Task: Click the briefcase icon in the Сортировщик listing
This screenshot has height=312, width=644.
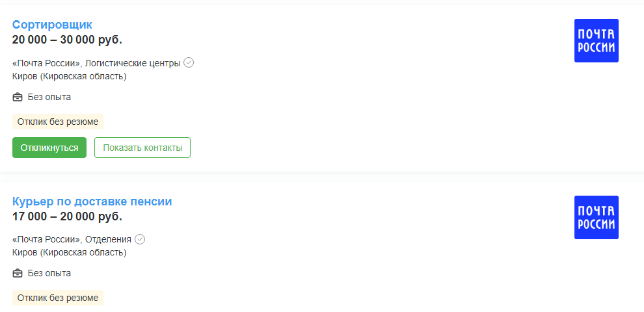Action: point(18,97)
